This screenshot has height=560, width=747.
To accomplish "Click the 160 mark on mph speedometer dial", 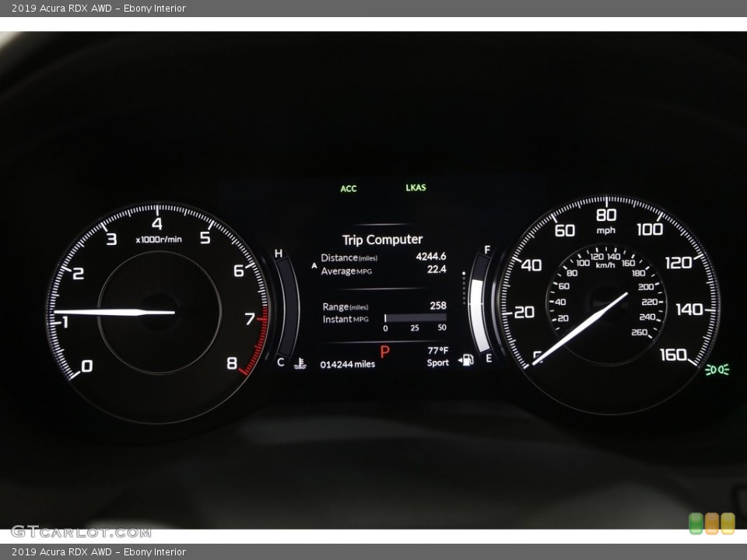I will click(x=673, y=355).
